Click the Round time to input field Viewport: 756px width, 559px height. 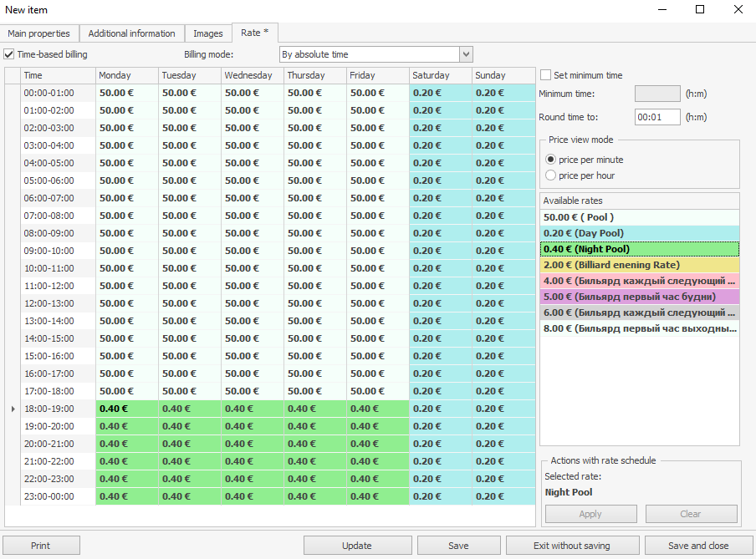[x=656, y=118]
